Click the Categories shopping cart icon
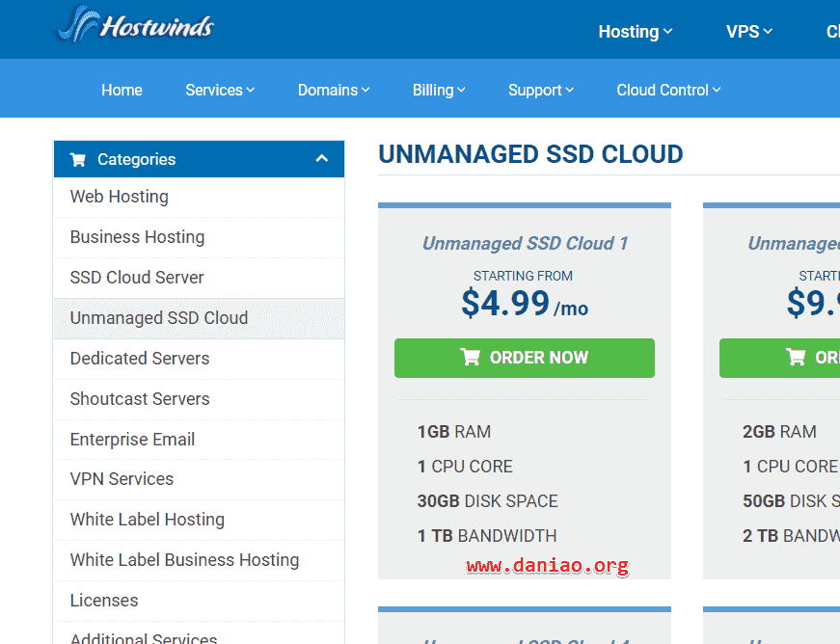Screen dimensions: 840x644 pyautogui.click(x=78, y=159)
